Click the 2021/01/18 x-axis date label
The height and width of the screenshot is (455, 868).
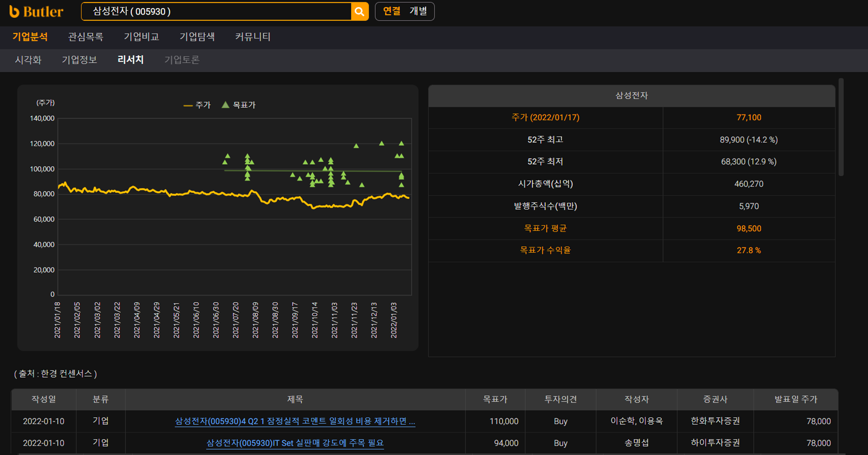pyautogui.click(x=57, y=320)
